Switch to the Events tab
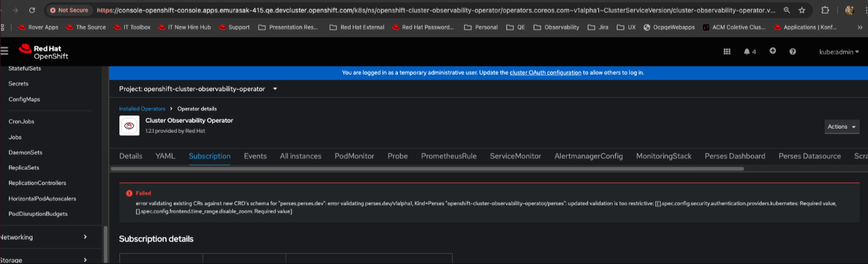 click(x=255, y=156)
